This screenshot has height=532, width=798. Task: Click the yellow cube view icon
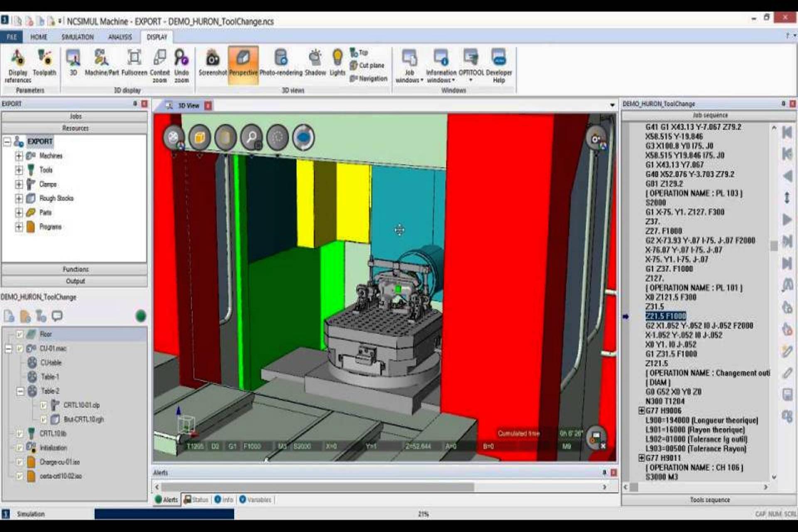[x=200, y=138]
